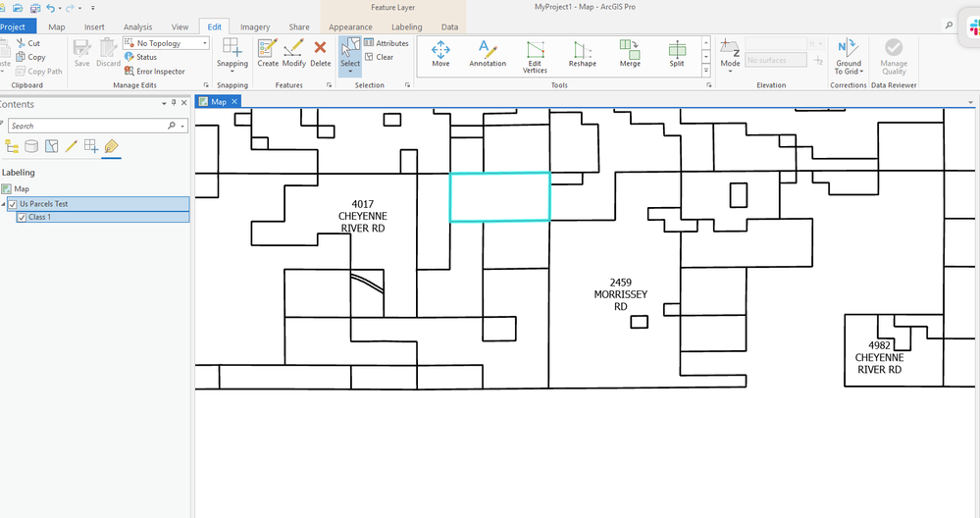The width and height of the screenshot is (980, 518).
Task: Open the Share ribbon tab
Action: 299,26
